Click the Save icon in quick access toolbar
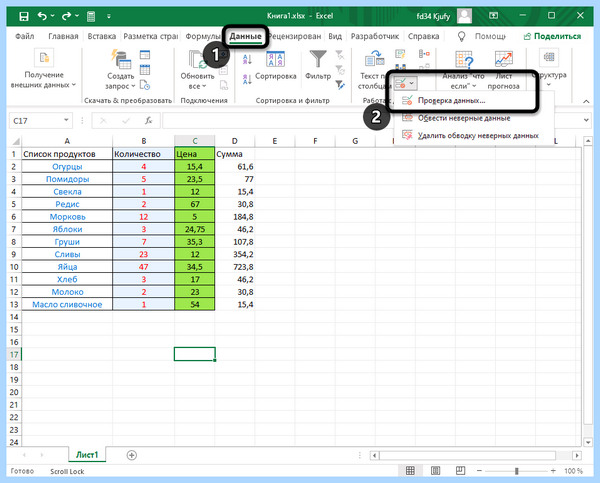Screen dimensions: 600x483 24,16
